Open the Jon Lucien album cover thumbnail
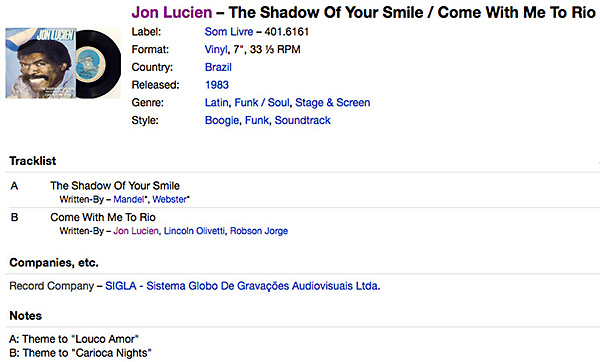This screenshot has height=362, width=600. coord(63,63)
